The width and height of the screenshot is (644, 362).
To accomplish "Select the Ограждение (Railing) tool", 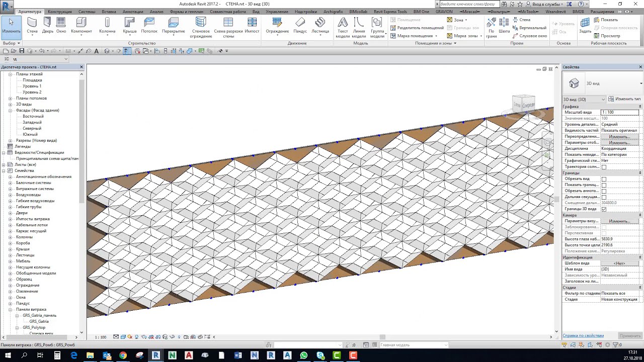I will pos(277,26).
